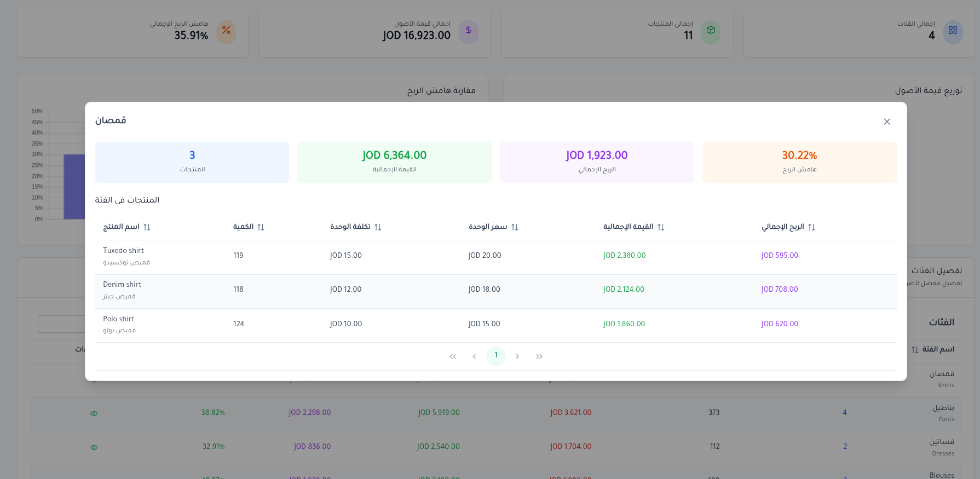Go to previous page arrow
The height and width of the screenshot is (479, 980).
tap(474, 356)
